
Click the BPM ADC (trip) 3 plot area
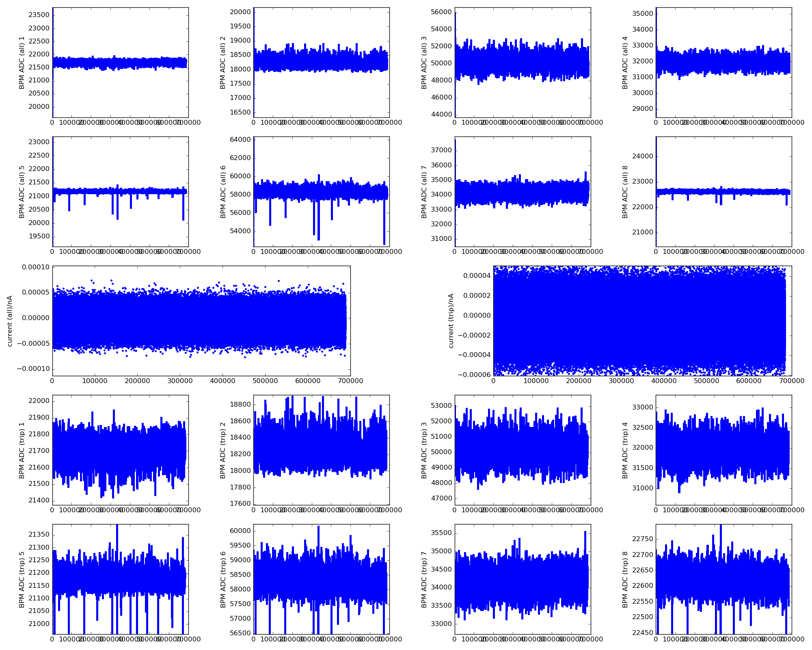[523, 450]
